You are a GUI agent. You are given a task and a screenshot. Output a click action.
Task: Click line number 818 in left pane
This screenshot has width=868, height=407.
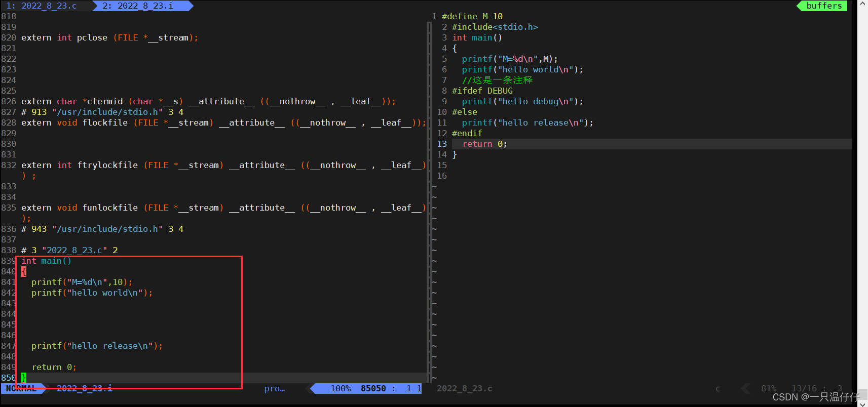pos(9,16)
